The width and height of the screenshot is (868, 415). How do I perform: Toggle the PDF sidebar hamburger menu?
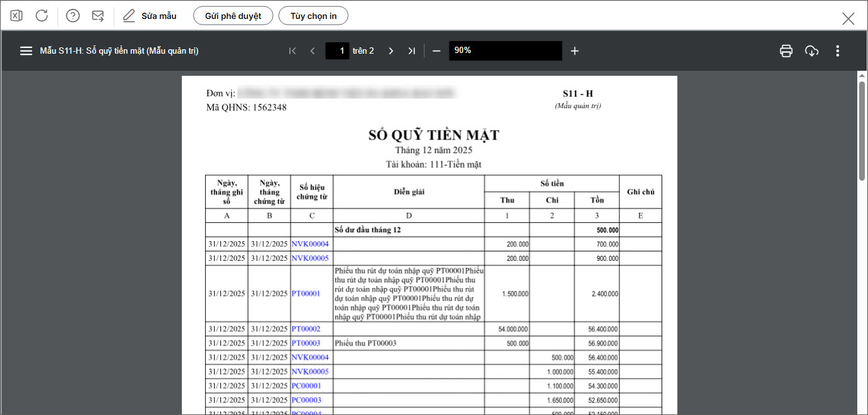pos(26,51)
